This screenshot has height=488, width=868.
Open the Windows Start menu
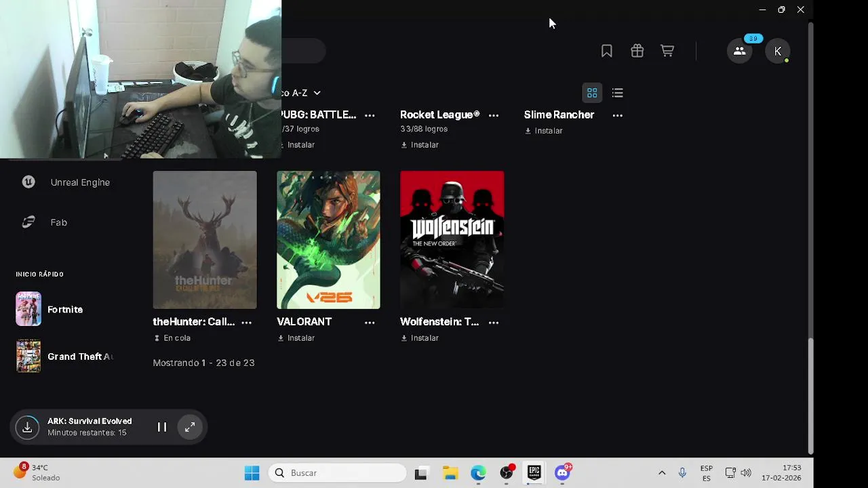pos(252,473)
